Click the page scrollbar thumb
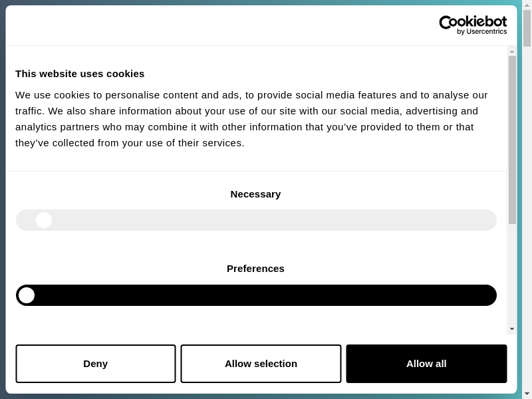This screenshot has width=532, height=399. tap(527, 28)
